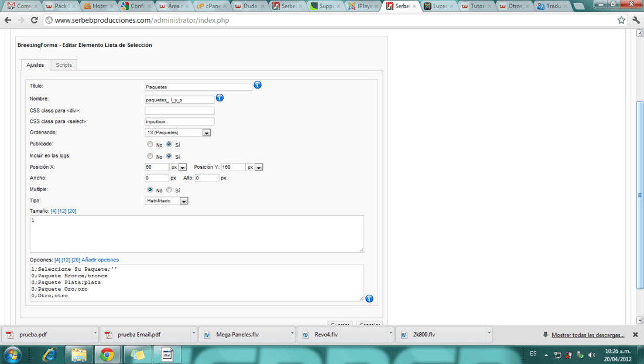Switch to the JPlayer browser tab
The image size is (644, 364).
362,6
